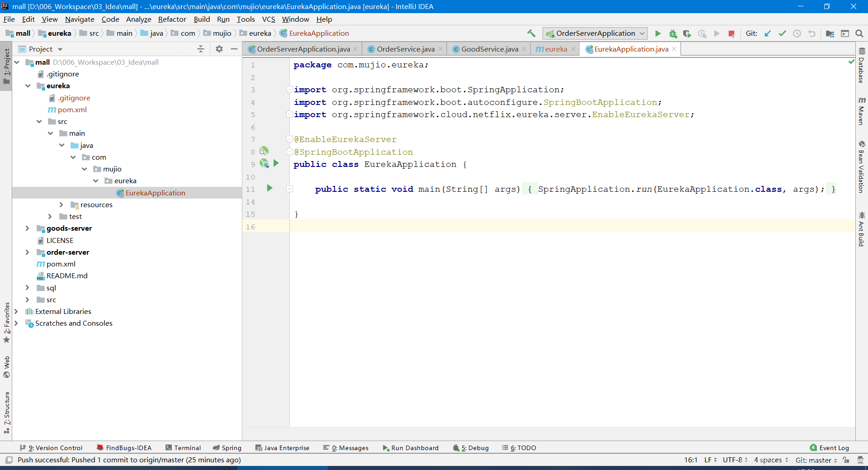Run OrderServerApplication with the green play button
This screenshot has height=470, width=868.
pos(658,33)
